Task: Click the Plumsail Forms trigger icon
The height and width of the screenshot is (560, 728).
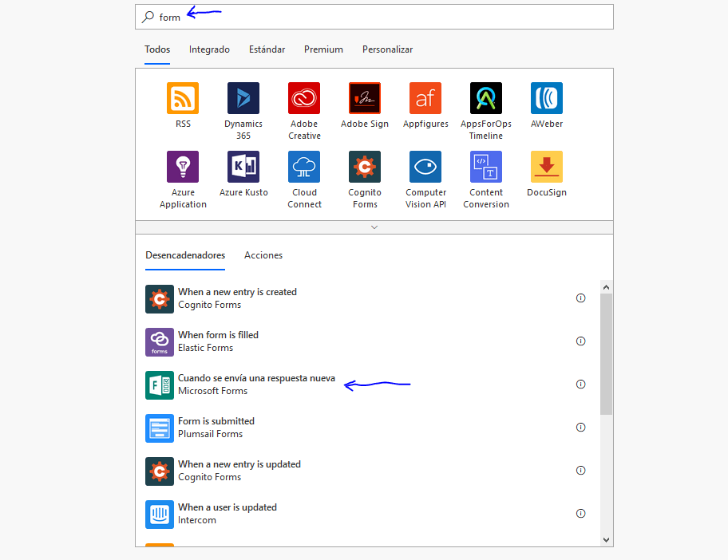Action: [x=160, y=428]
